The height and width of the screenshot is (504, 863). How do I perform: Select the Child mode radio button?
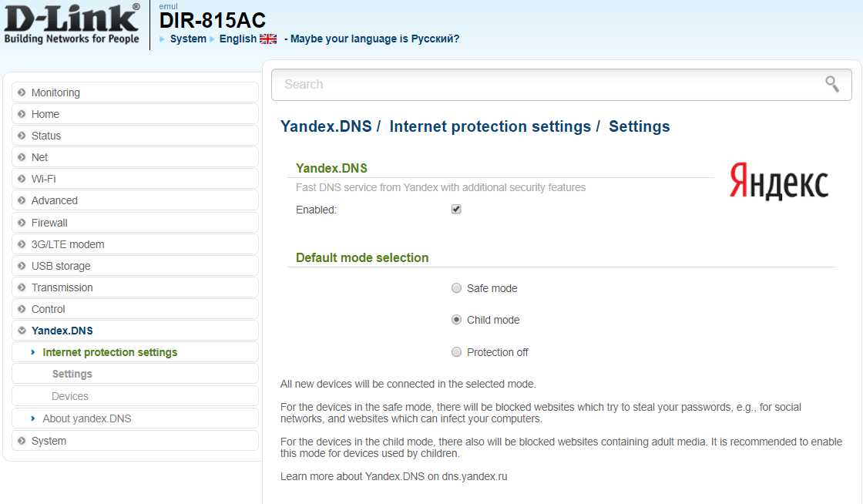[x=456, y=320]
